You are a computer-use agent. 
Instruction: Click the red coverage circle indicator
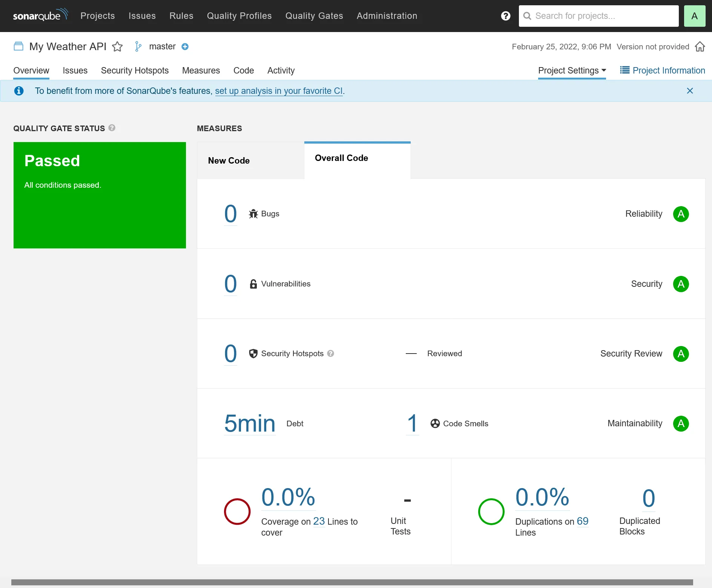pyautogui.click(x=237, y=511)
